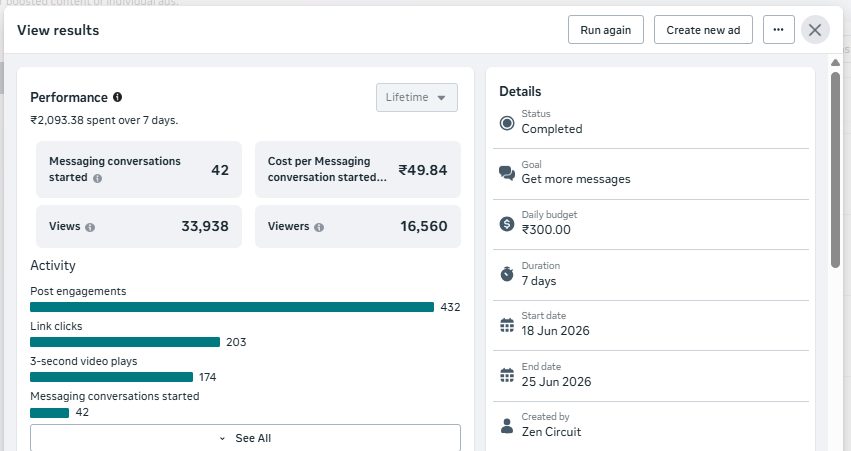Click the End date calendar icon
Image resolution: width=851 pixels, height=451 pixels.
[507, 375]
